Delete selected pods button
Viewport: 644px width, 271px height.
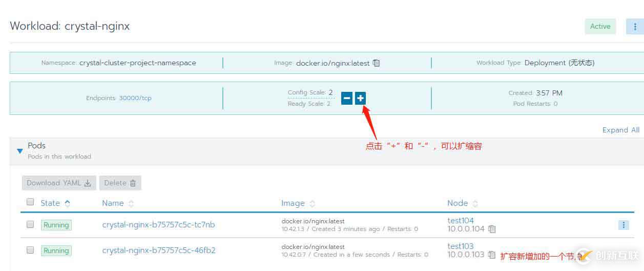(120, 183)
